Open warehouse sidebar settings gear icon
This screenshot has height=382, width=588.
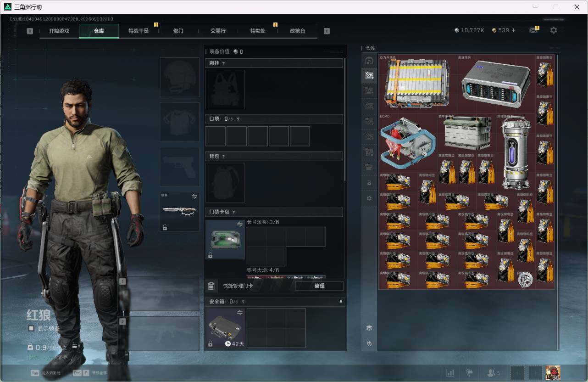click(x=369, y=198)
